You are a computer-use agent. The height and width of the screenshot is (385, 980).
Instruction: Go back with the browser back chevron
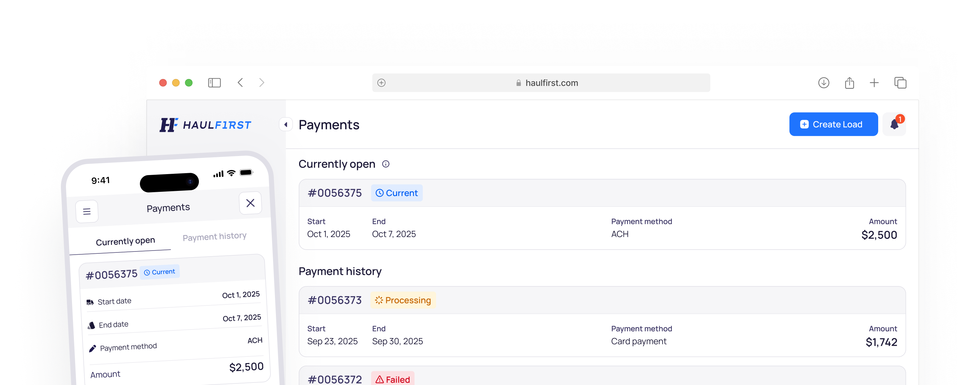[240, 82]
